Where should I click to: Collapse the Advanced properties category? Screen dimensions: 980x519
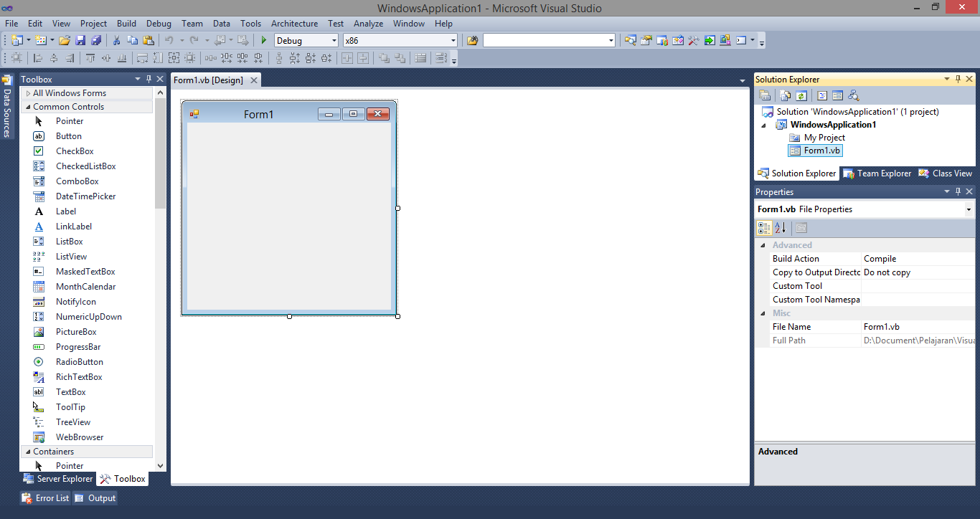click(763, 245)
